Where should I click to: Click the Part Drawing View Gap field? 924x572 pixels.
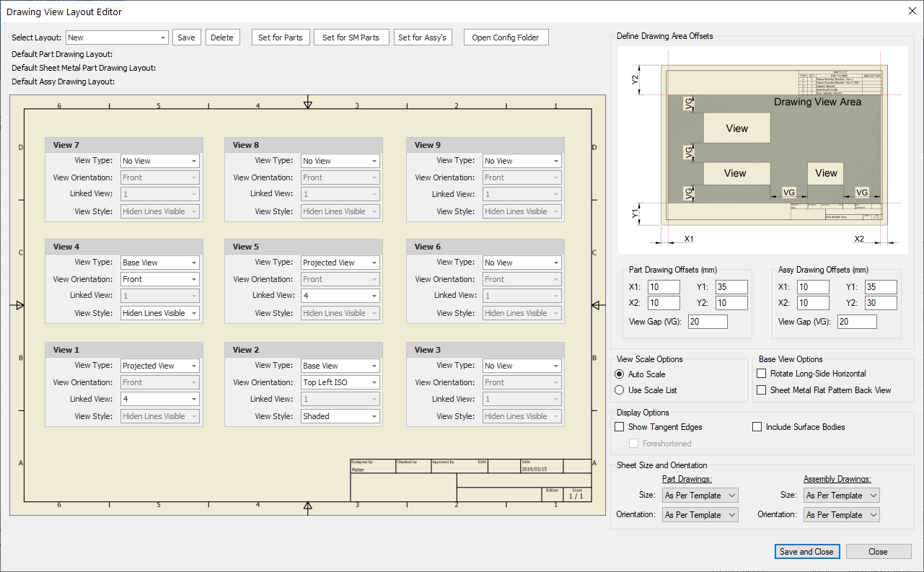pos(708,322)
